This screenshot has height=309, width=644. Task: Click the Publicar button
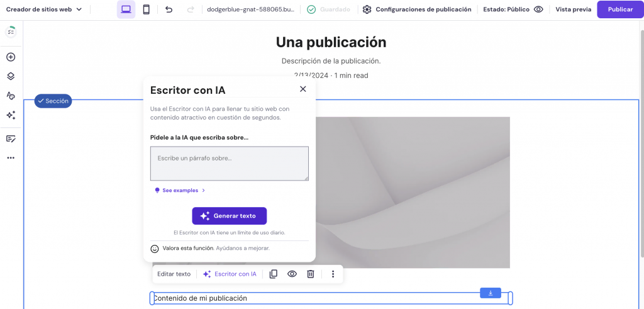pyautogui.click(x=620, y=9)
